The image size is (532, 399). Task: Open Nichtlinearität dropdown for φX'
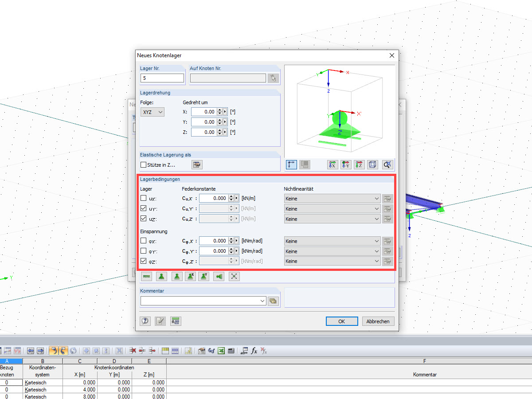click(x=332, y=241)
